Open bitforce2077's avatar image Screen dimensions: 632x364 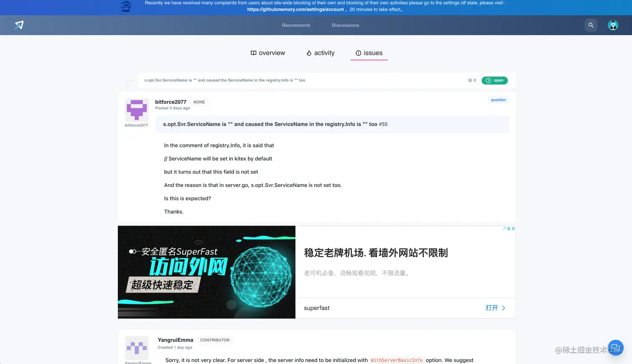137,110
